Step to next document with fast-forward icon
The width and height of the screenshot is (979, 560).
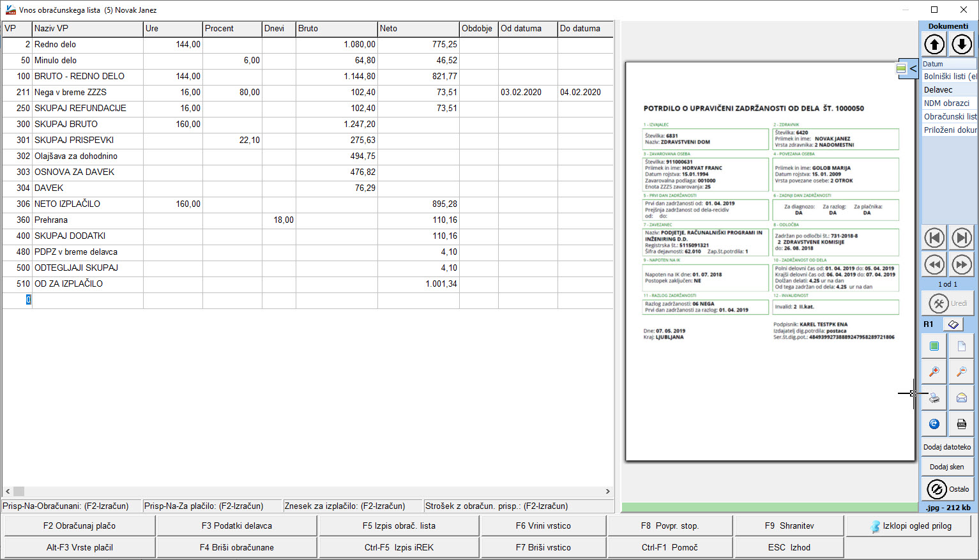pyautogui.click(x=962, y=264)
